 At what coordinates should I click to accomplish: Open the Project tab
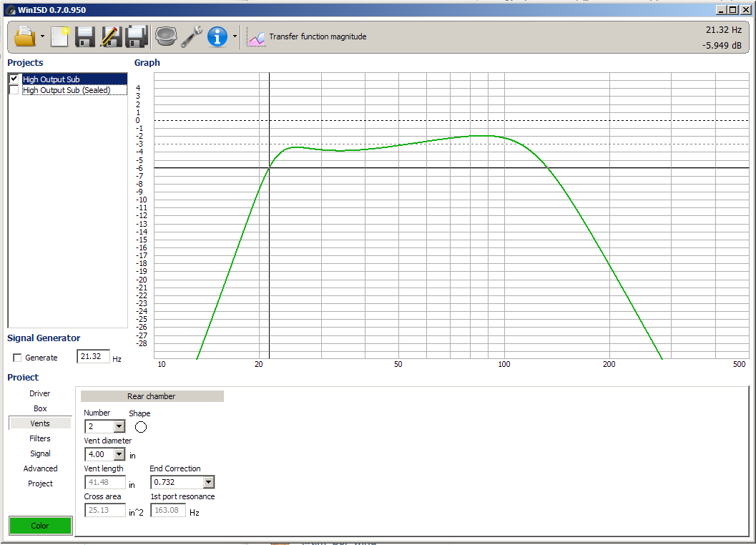[40, 483]
